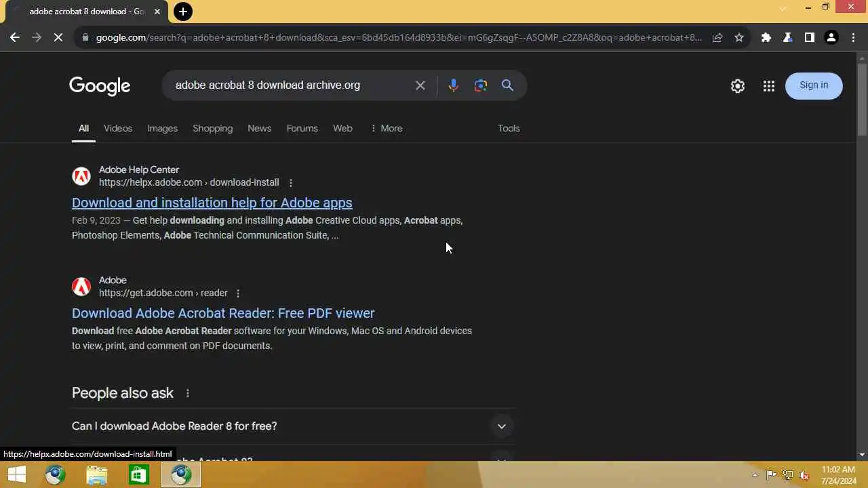The width and height of the screenshot is (868, 488).
Task: Switch to the Web results tab
Action: (x=342, y=128)
